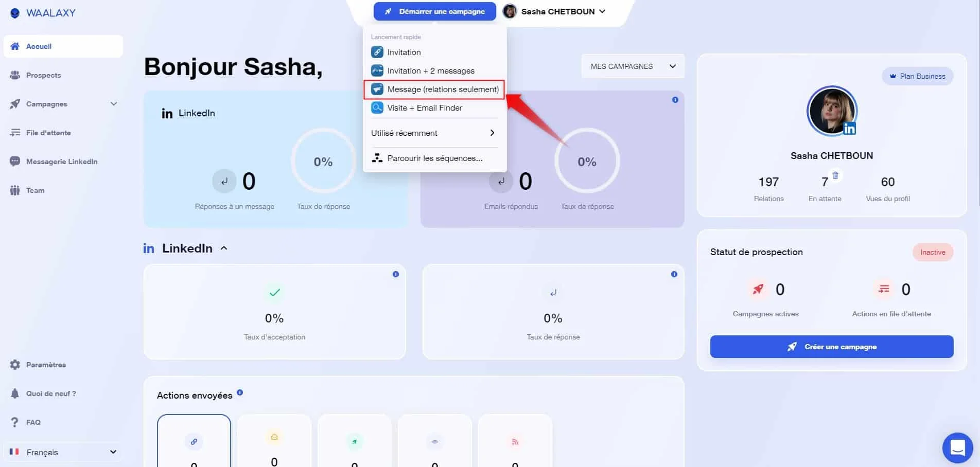Click the Prospects people icon
Image resolution: width=980 pixels, height=467 pixels.
pos(15,75)
